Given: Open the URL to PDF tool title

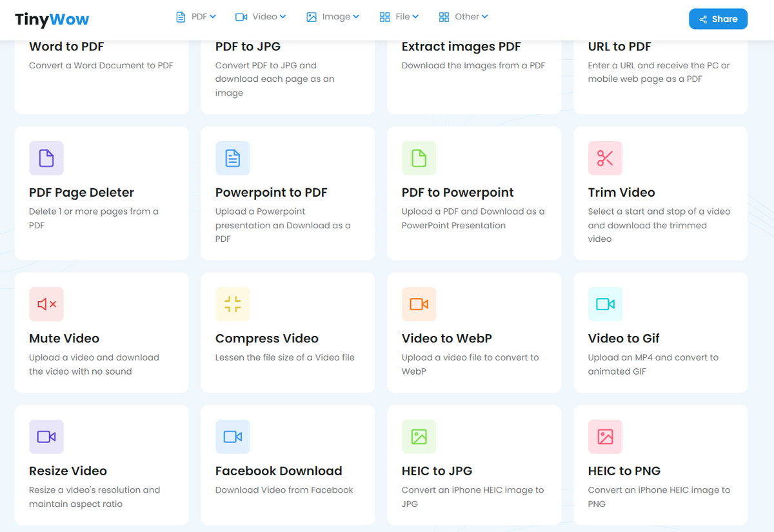Looking at the screenshot, I should click(620, 46).
